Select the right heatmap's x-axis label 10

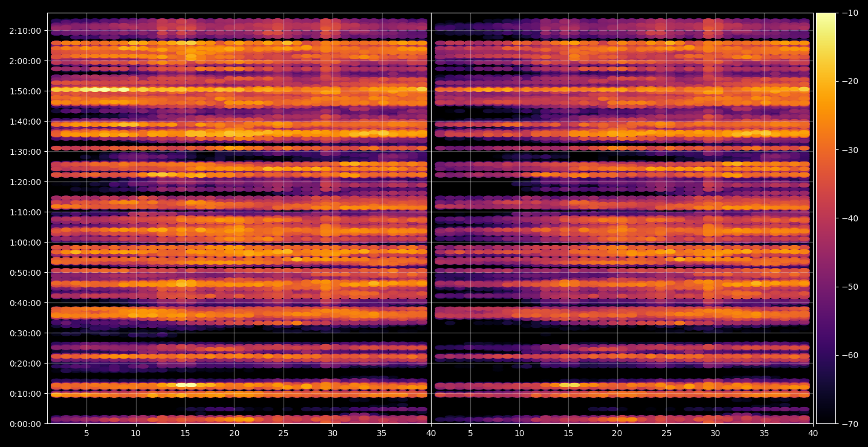tap(519, 433)
